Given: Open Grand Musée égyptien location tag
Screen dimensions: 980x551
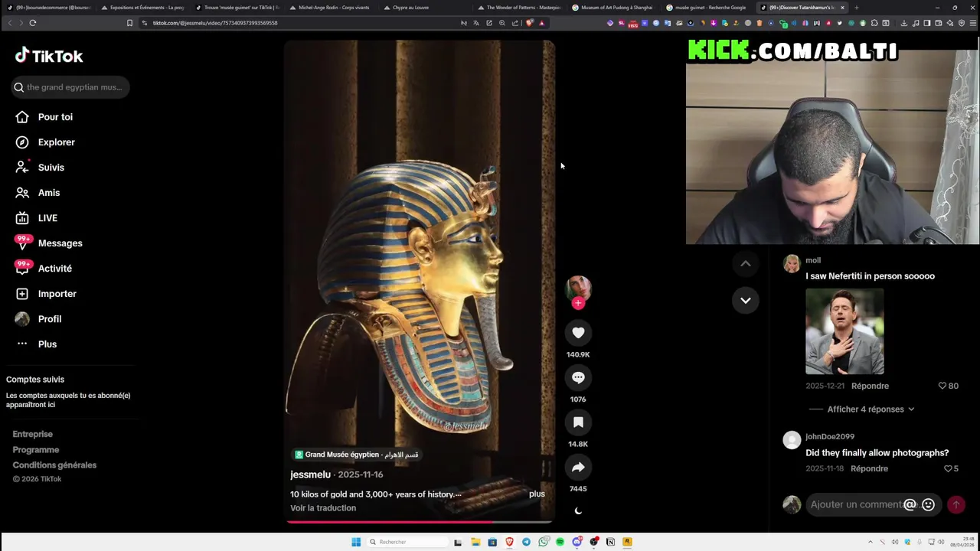Looking at the screenshot, I should [356, 455].
